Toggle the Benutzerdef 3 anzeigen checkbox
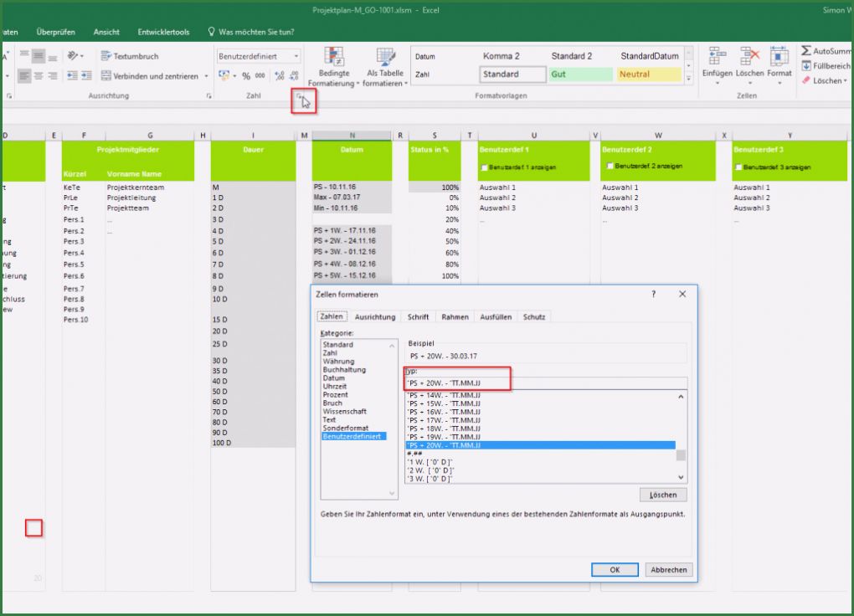 (x=738, y=167)
